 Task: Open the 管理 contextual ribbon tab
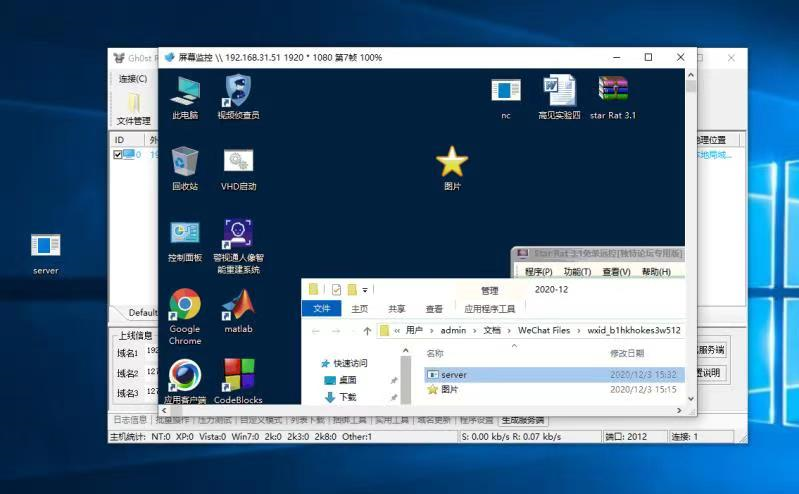point(490,291)
